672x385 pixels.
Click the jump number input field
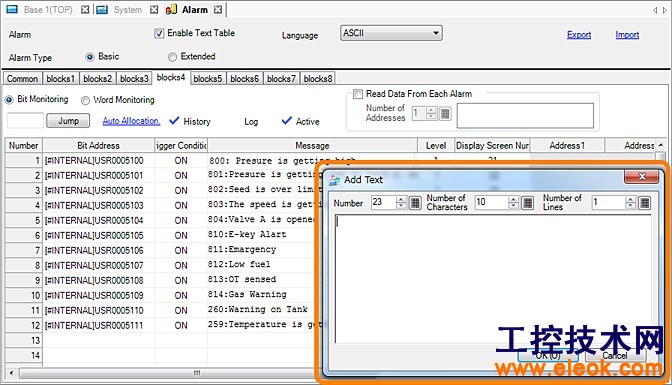point(25,121)
